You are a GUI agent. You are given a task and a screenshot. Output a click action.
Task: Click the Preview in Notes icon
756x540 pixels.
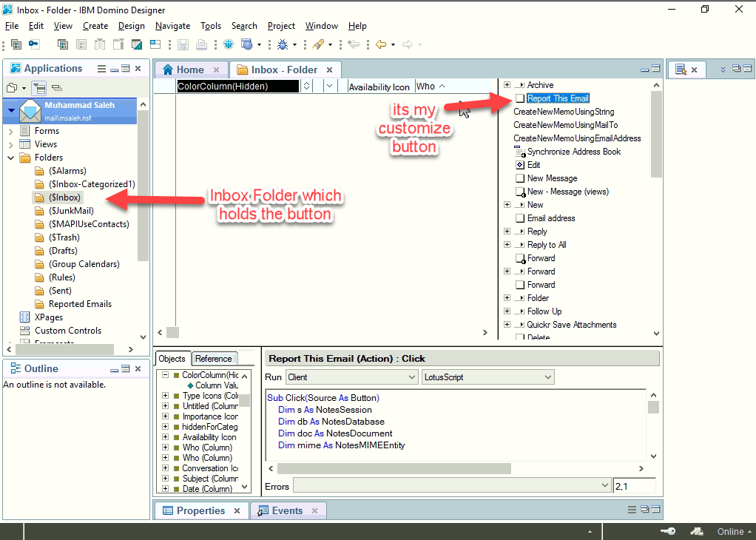[x=229, y=44]
